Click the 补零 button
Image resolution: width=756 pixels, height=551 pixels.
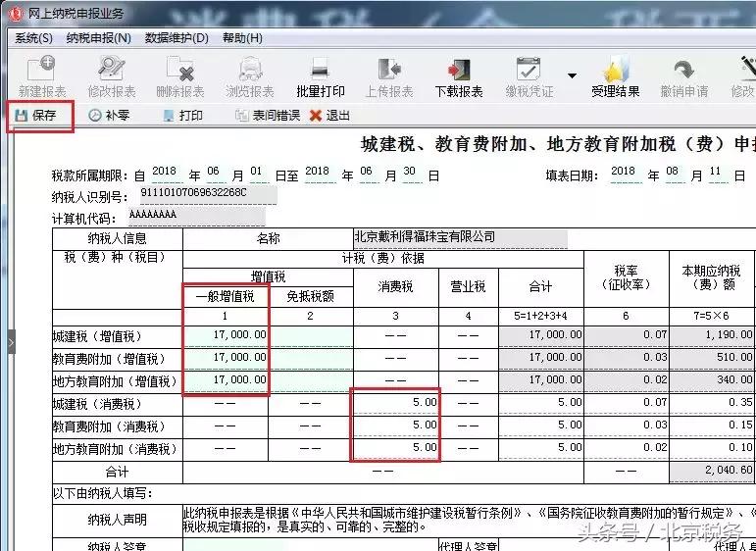(109, 116)
